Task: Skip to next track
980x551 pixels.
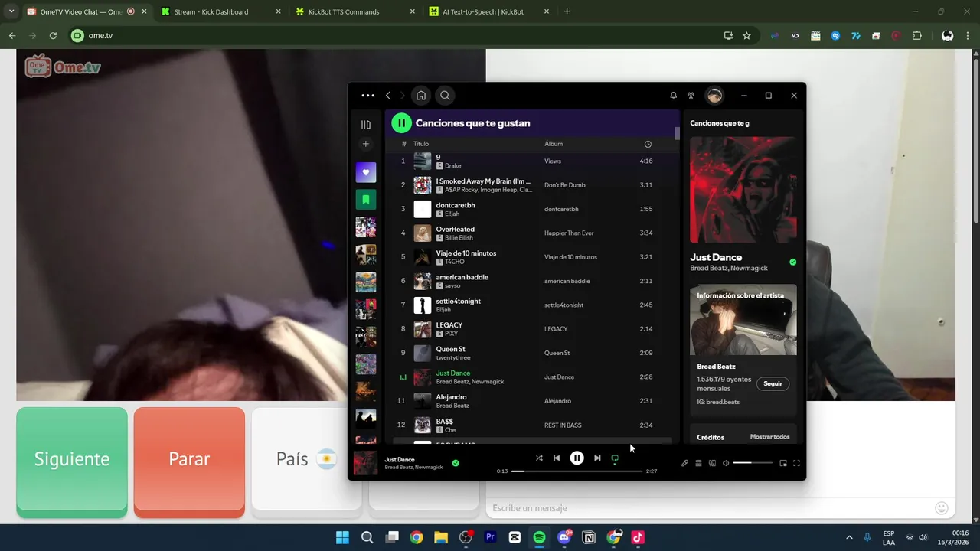Action: coord(597,458)
